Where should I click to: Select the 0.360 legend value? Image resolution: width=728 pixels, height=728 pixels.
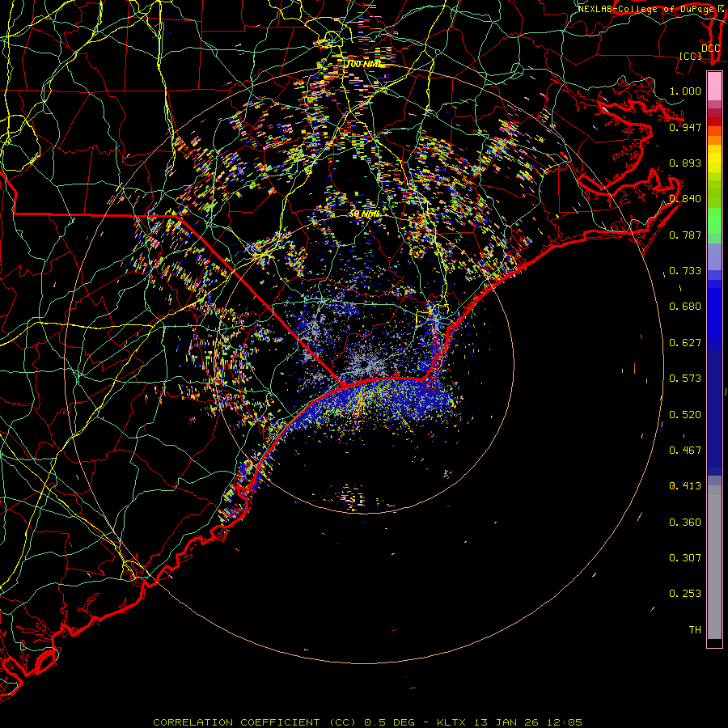coord(685,523)
